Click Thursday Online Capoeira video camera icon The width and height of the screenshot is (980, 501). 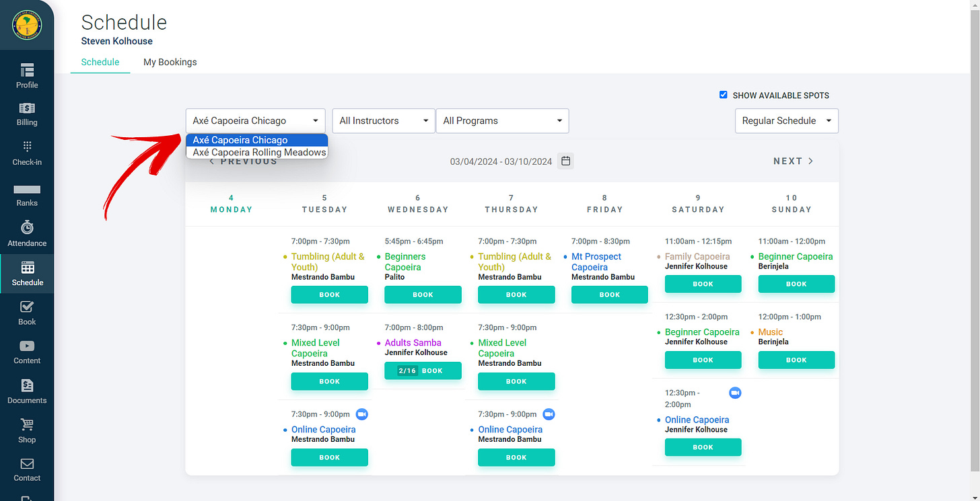click(549, 414)
